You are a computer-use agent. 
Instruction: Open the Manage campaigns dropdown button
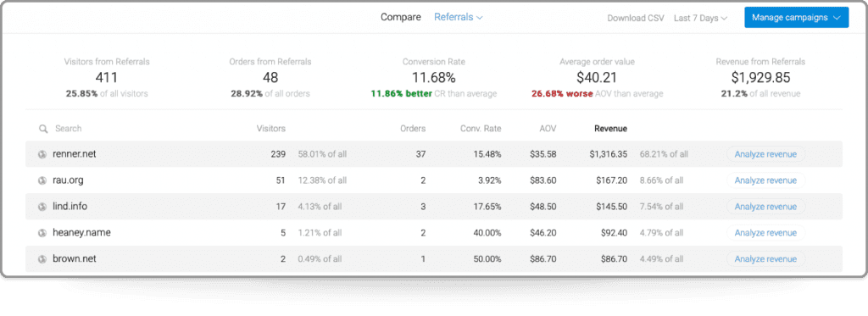pos(797,18)
